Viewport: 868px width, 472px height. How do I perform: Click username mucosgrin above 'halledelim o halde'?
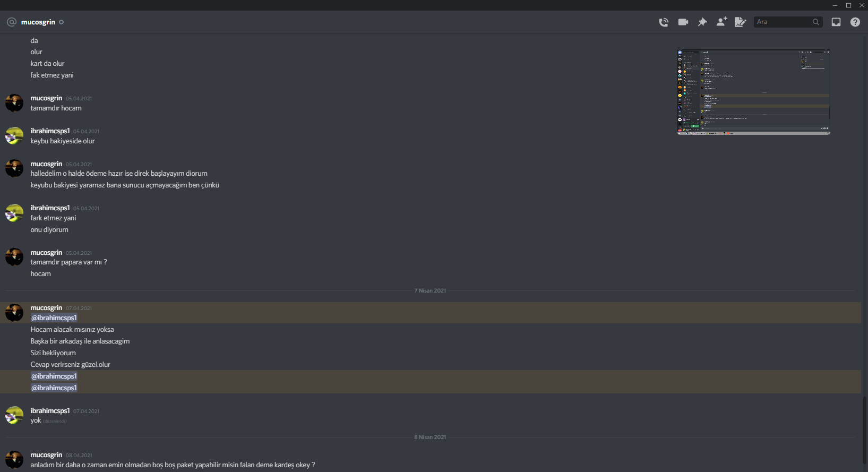[x=46, y=164]
